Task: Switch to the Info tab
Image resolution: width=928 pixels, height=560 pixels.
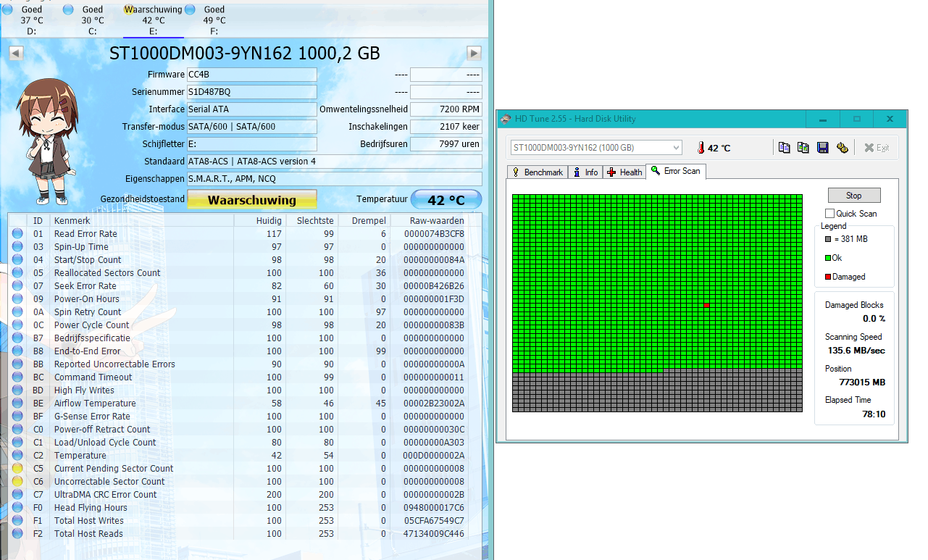Action: coord(585,172)
